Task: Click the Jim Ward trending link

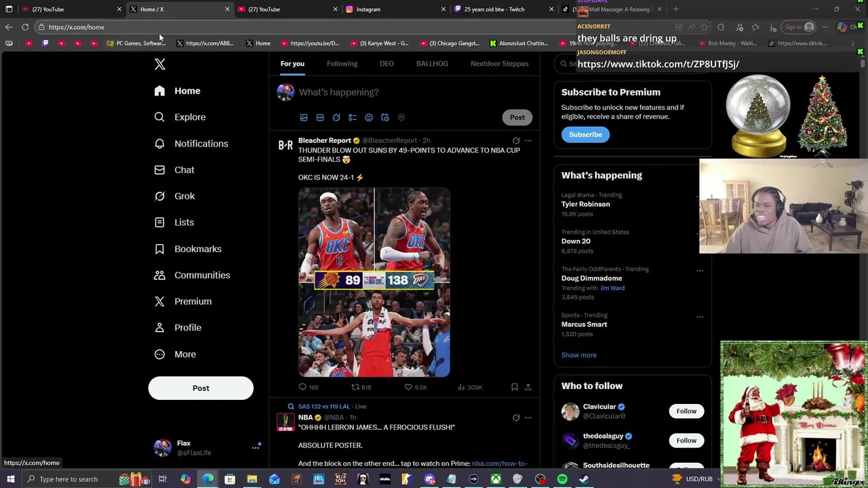Action: (x=612, y=288)
